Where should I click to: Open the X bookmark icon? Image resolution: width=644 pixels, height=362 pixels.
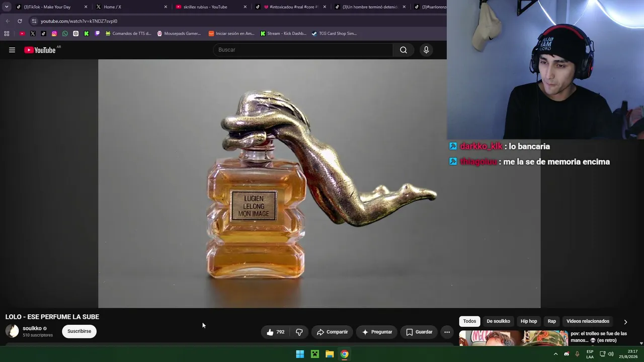(x=33, y=34)
